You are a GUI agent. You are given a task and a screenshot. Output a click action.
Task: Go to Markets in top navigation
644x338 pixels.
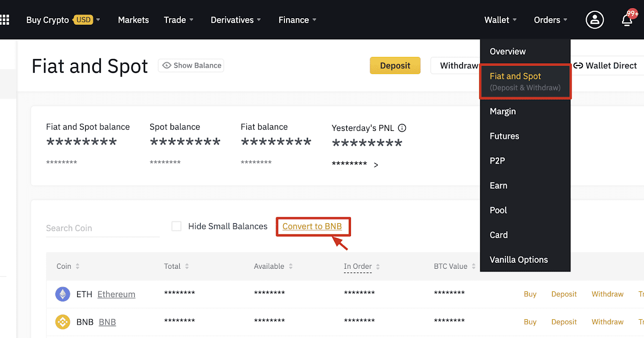pyautogui.click(x=133, y=20)
